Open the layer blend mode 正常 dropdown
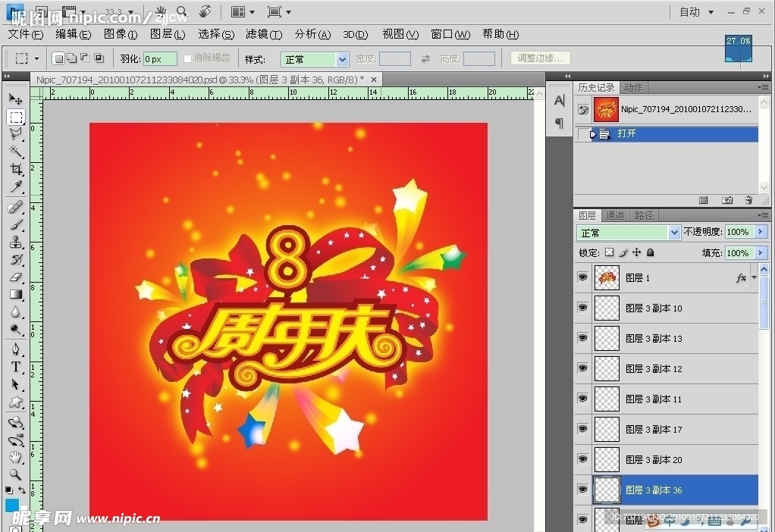The width and height of the screenshot is (775, 532). coord(628,232)
